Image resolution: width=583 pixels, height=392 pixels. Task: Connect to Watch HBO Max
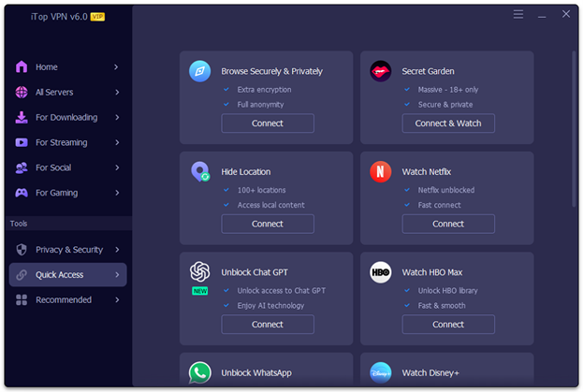click(448, 325)
